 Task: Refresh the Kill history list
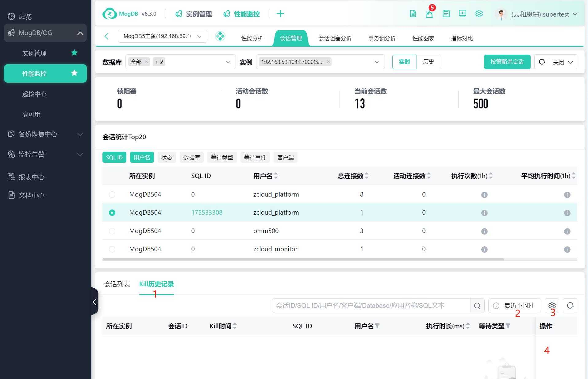point(570,306)
